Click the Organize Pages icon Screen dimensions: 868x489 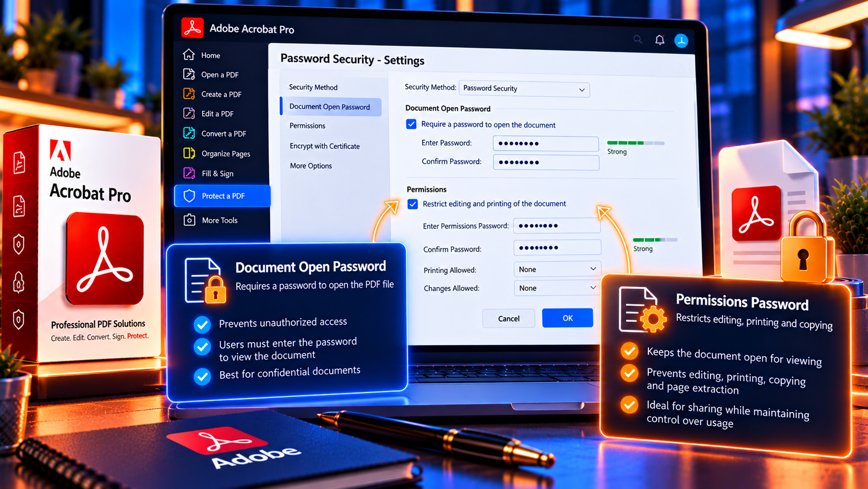coord(189,153)
